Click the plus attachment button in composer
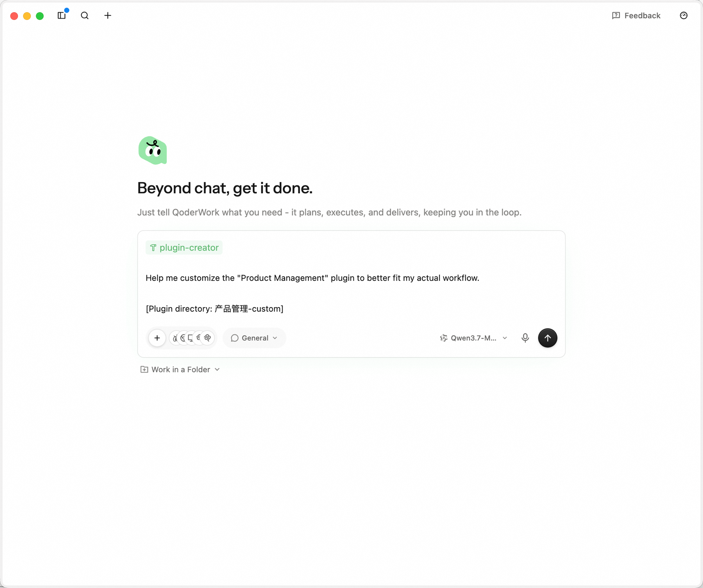This screenshot has width=703, height=588. coord(157,338)
